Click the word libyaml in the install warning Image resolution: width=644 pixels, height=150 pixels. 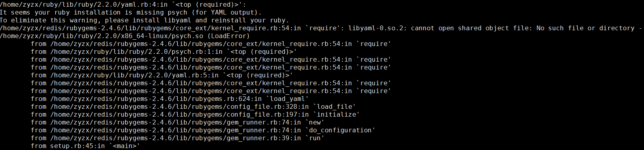pyautogui.click(x=178, y=20)
